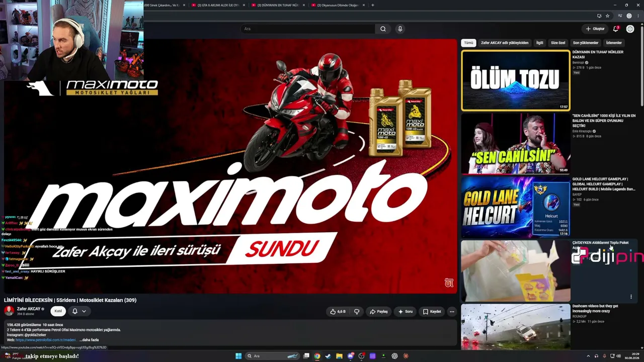Select the Size özel filter chip
644x362 pixels.
coord(558,43)
